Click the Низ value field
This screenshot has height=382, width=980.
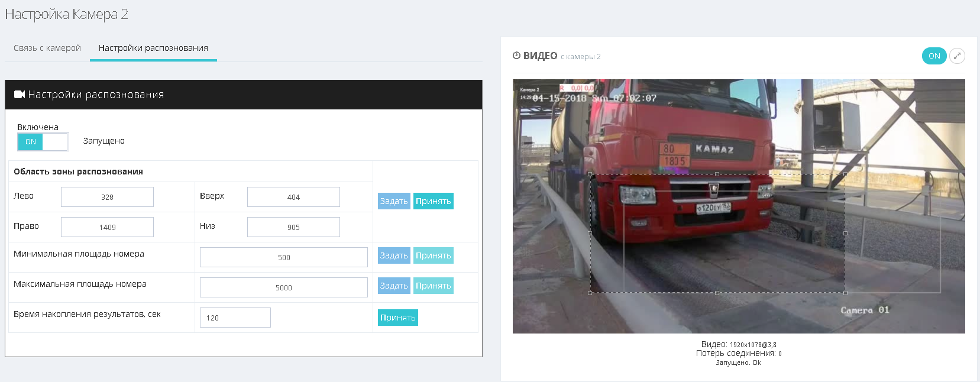[x=293, y=227]
